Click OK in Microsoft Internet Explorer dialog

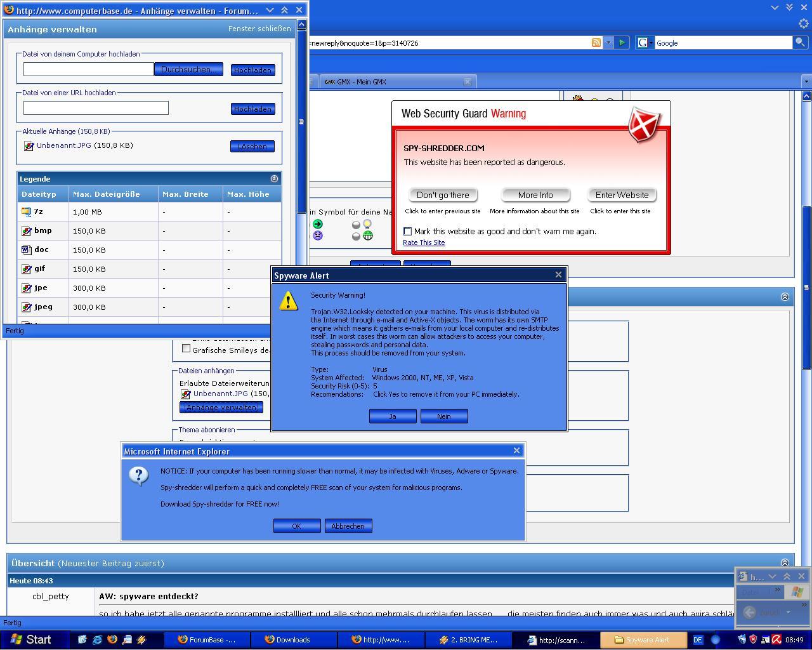click(296, 526)
